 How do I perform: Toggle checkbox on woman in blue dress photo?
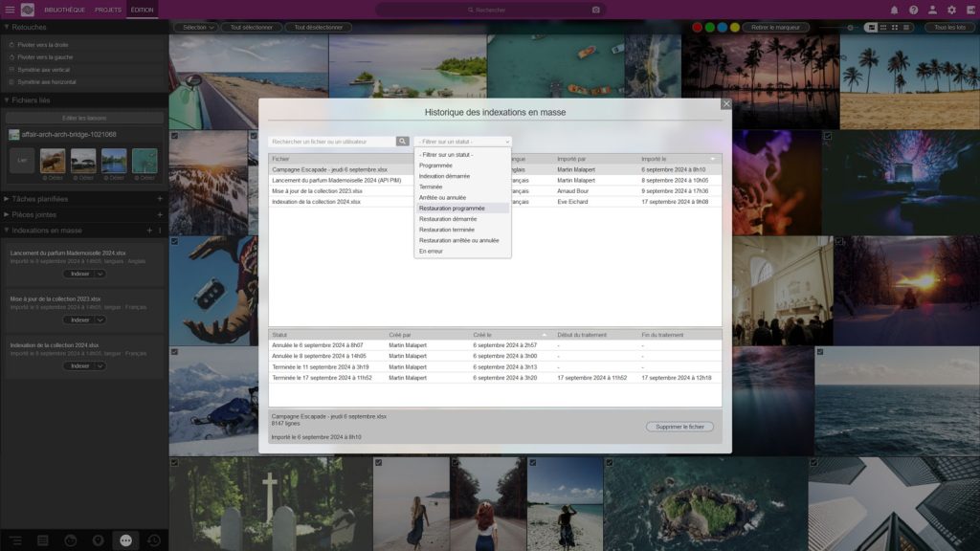pyautogui.click(x=379, y=463)
